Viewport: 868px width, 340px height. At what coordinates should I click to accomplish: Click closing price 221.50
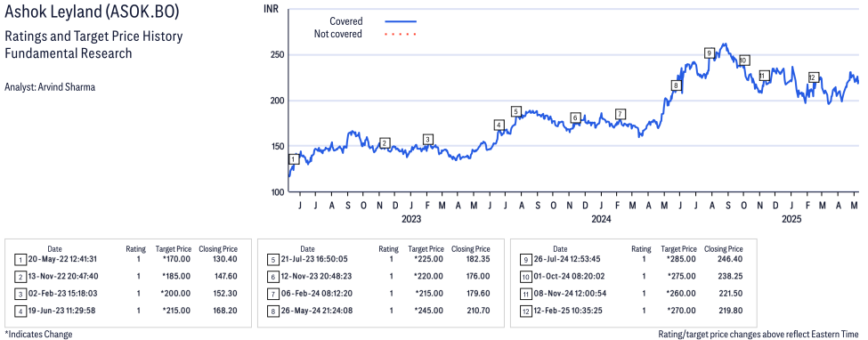(x=730, y=294)
